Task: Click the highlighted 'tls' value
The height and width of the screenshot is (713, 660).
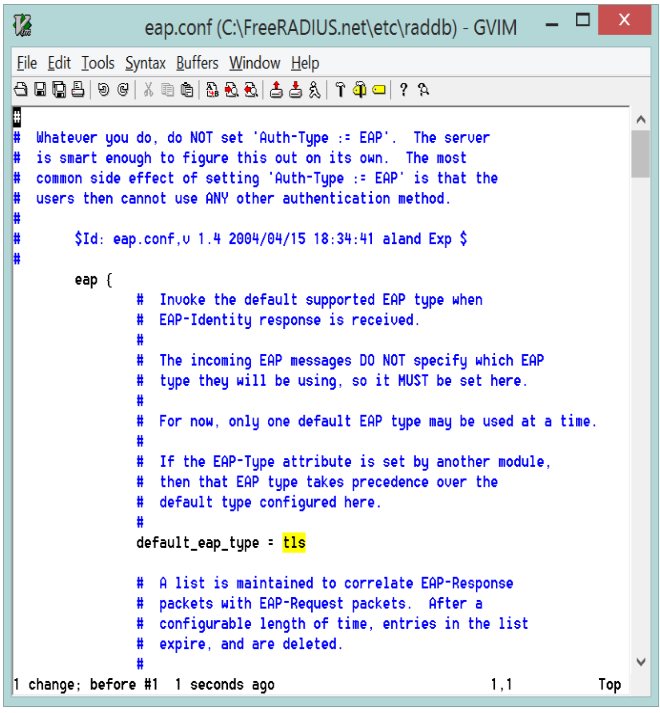Action: [294, 543]
